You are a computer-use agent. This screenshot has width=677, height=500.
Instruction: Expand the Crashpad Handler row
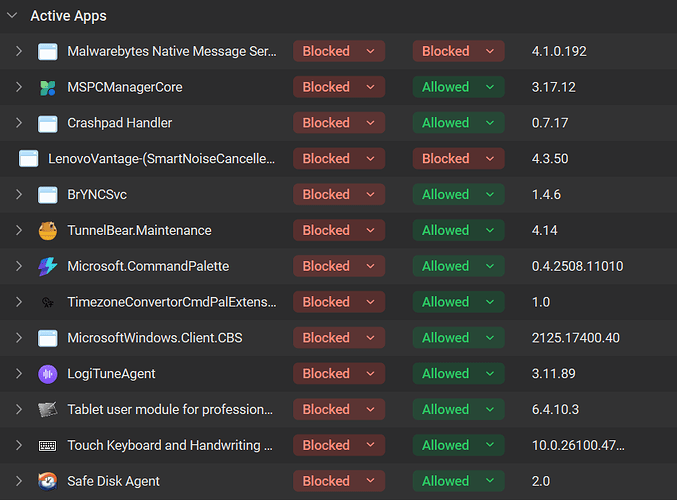pyautogui.click(x=18, y=123)
